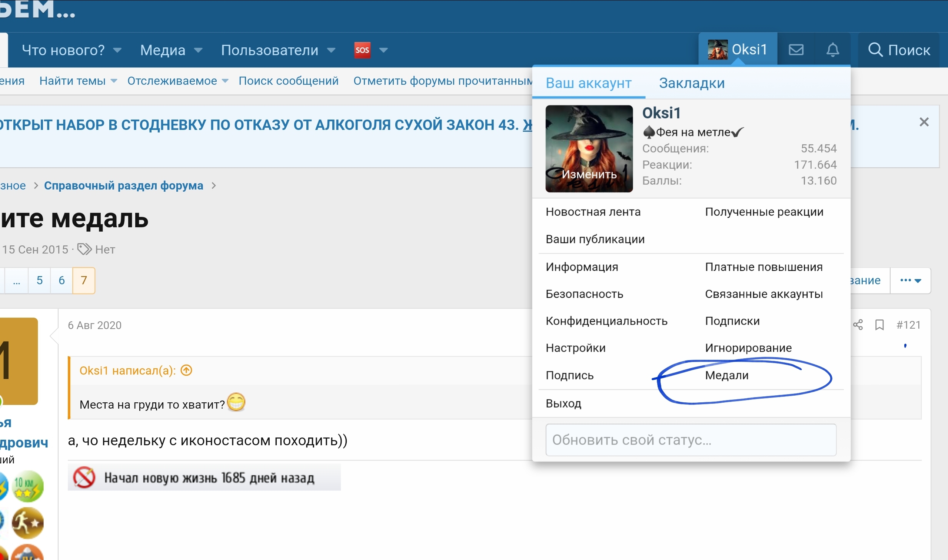Expand the Что нового? dropdown arrow
The image size is (948, 560).
point(117,50)
